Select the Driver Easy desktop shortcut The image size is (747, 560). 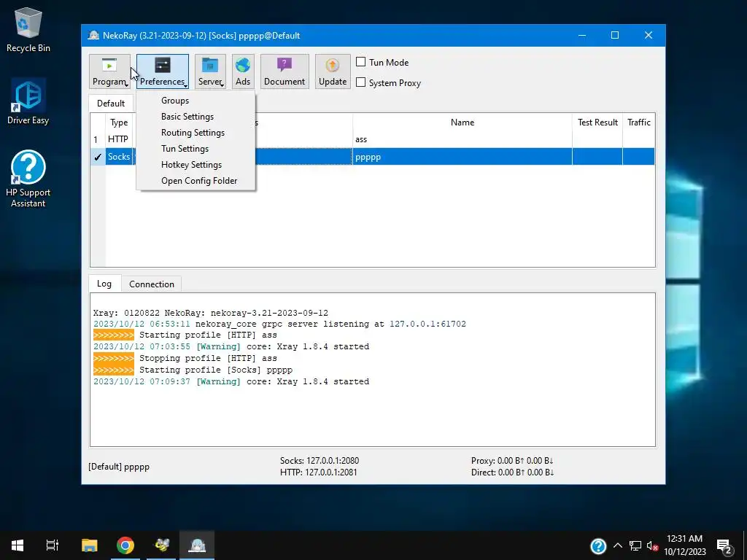pyautogui.click(x=28, y=102)
